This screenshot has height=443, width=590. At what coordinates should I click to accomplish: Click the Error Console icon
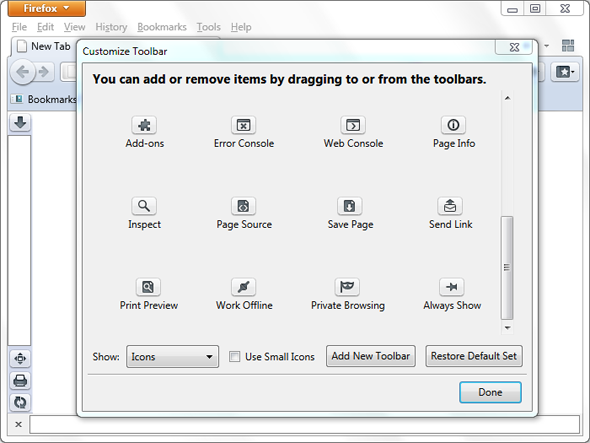click(x=243, y=125)
